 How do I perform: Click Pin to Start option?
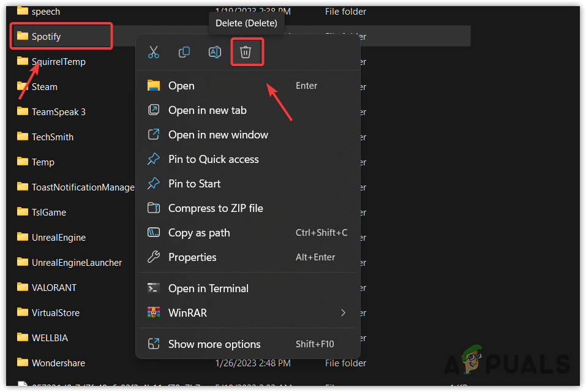click(x=194, y=184)
